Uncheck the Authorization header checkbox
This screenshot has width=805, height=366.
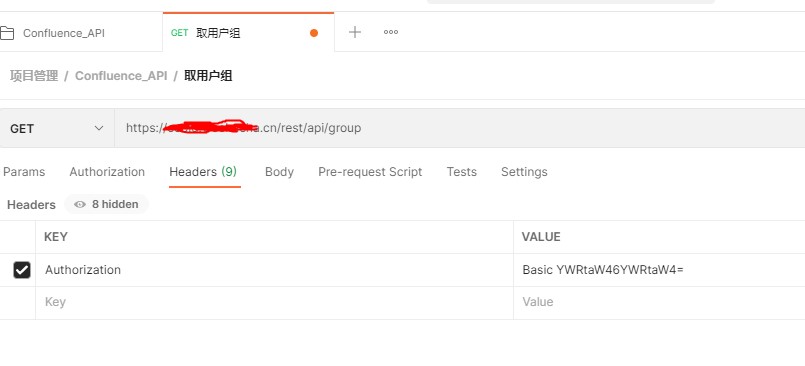point(22,269)
